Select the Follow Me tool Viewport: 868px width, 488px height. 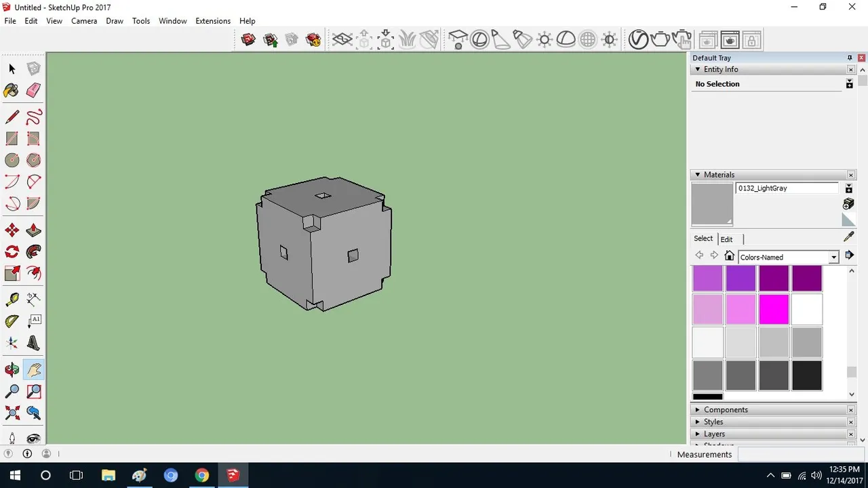(x=33, y=252)
